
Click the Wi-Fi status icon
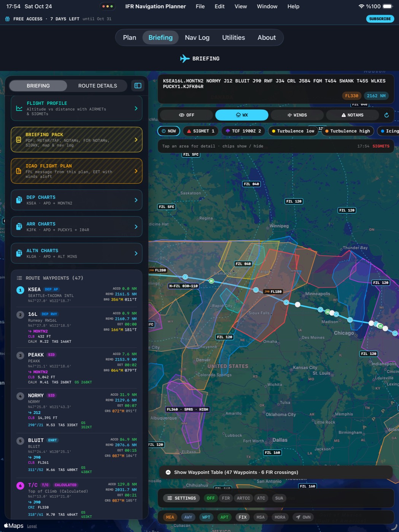coord(361,6)
